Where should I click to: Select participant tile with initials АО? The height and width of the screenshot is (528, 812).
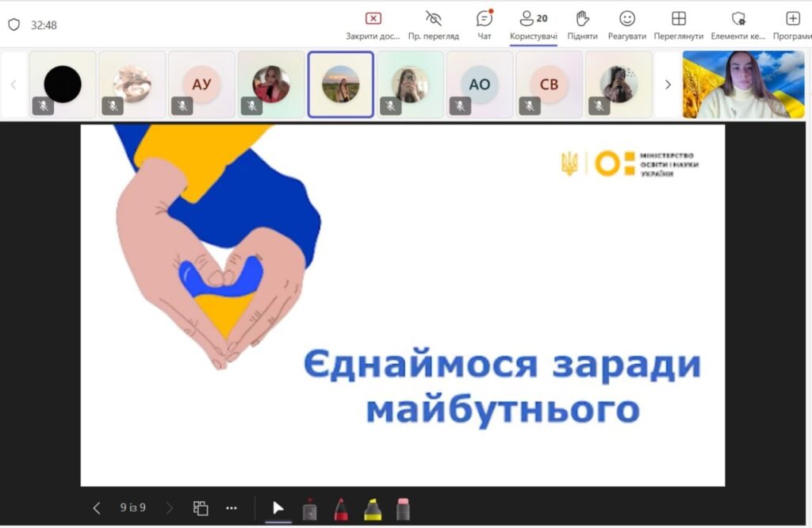pyautogui.click(x=480, y=84)
